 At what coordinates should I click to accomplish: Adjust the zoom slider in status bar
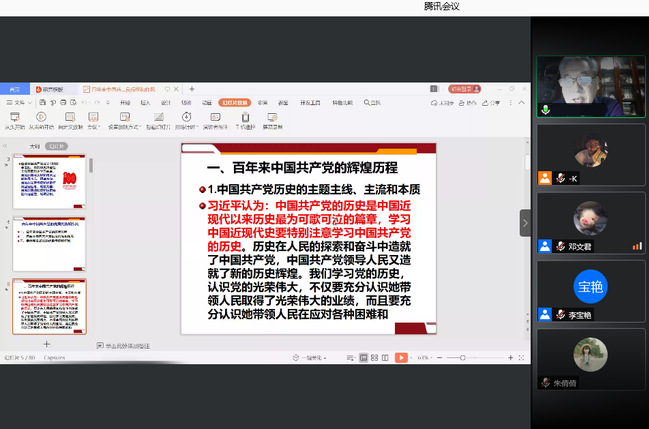(x=463, y=357)
